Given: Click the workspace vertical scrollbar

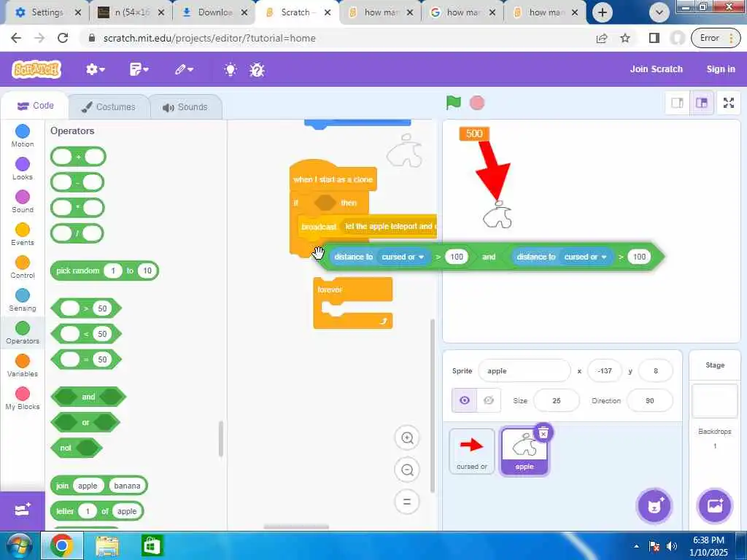Looking at the screenshot, I should [433, 405].
